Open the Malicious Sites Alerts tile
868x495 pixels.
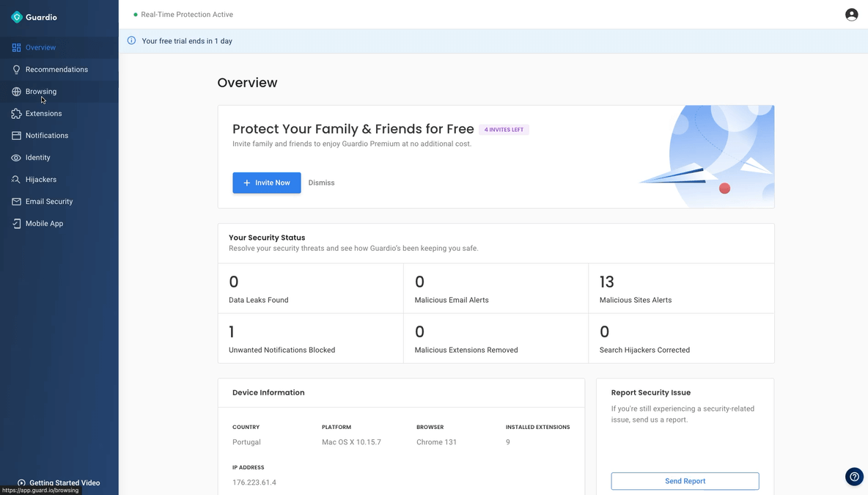click(x=681, y=289)
